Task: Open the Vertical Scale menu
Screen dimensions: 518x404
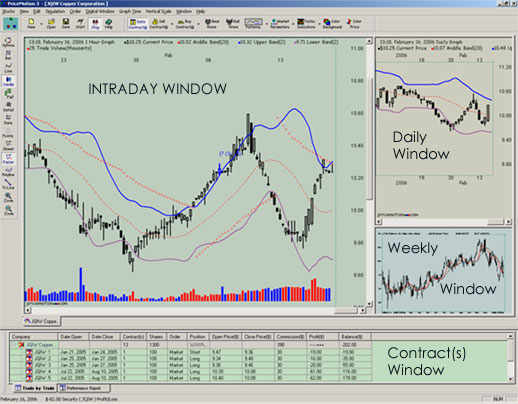Action: tap(158, 11)
